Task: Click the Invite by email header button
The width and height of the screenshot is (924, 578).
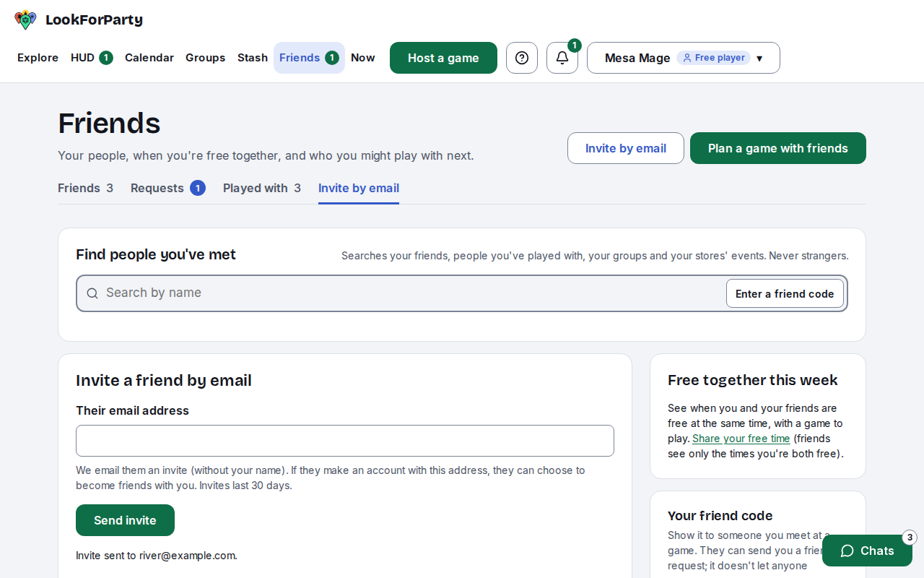Action: coord(626,148)
